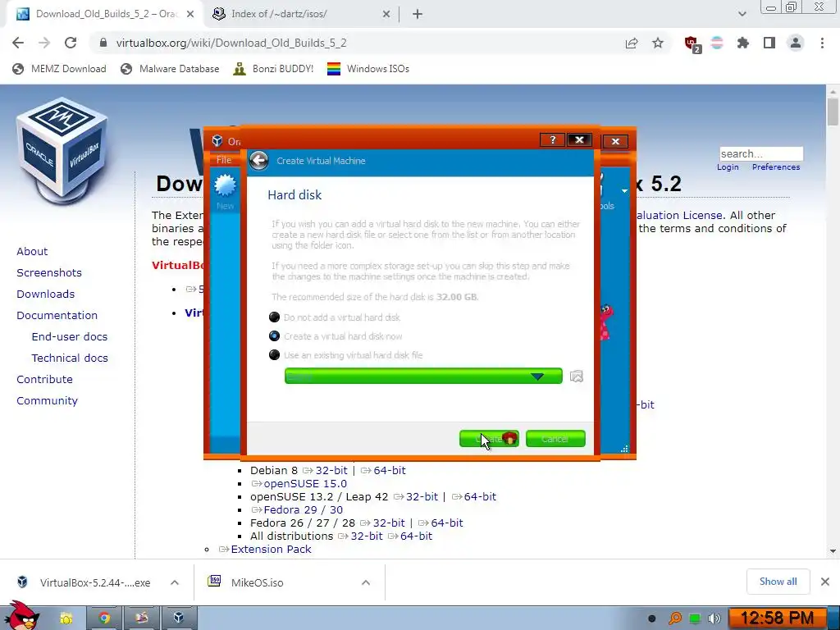Toggle the Chrome side panel

[x=769, y=43]
